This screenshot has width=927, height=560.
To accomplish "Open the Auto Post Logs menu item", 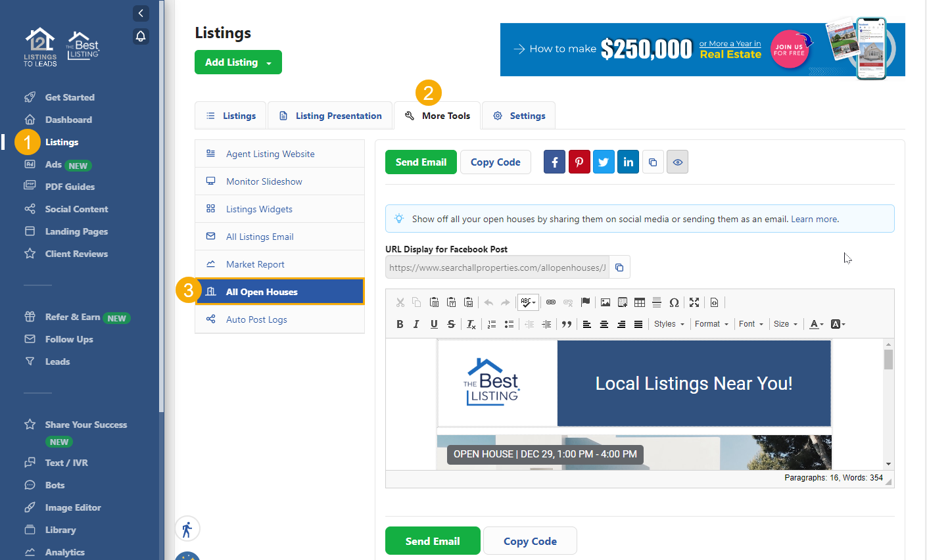I will 256,319.
